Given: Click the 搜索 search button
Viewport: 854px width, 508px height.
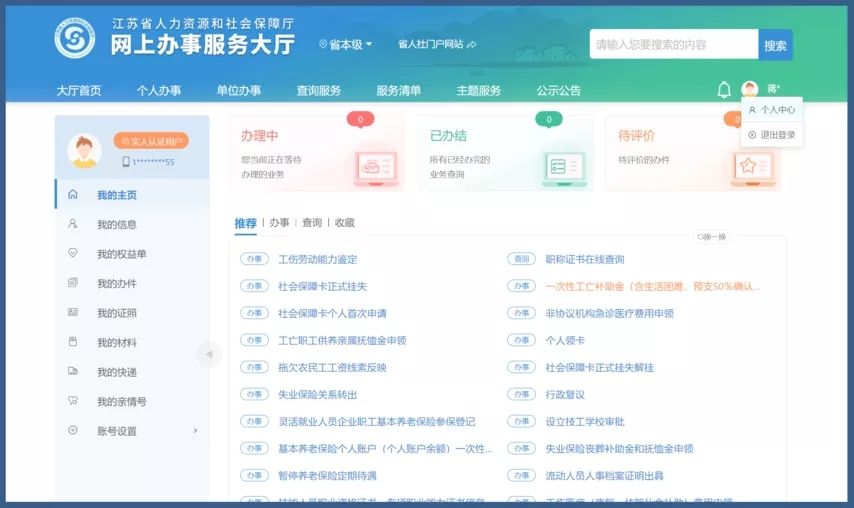Looking at the screenshot, I should 775,45.
